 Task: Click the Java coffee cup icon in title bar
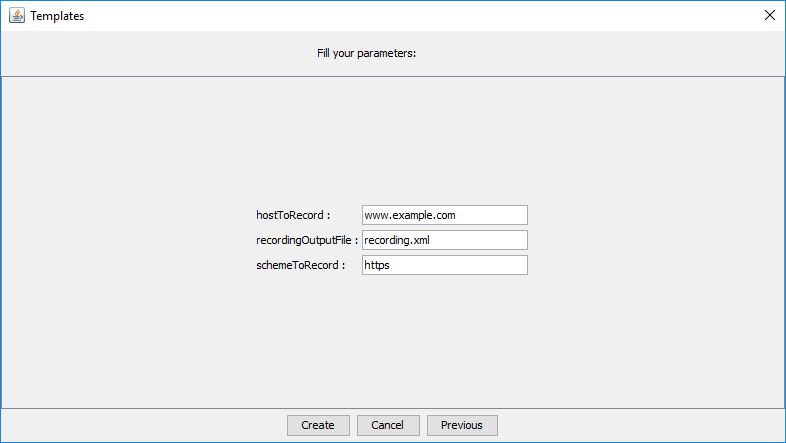17,16
